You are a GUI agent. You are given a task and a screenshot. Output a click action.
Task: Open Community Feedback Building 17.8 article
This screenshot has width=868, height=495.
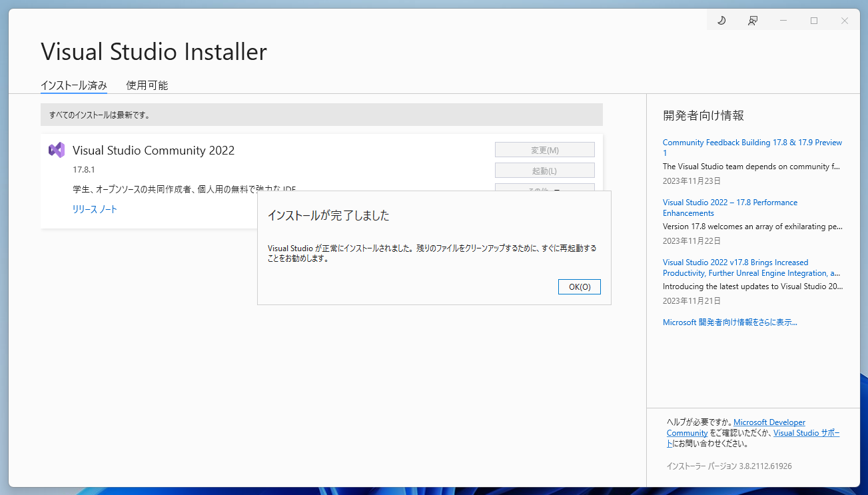click(x=752, y=147)
